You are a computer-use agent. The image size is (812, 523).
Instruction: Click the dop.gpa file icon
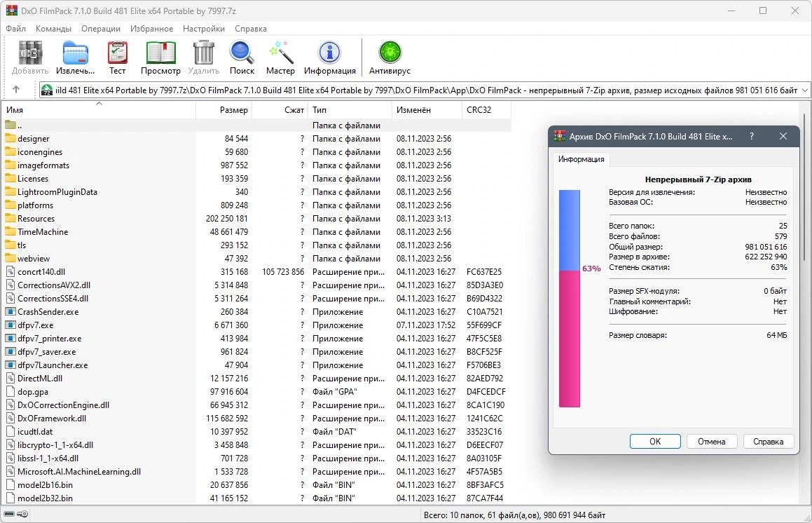11,391
